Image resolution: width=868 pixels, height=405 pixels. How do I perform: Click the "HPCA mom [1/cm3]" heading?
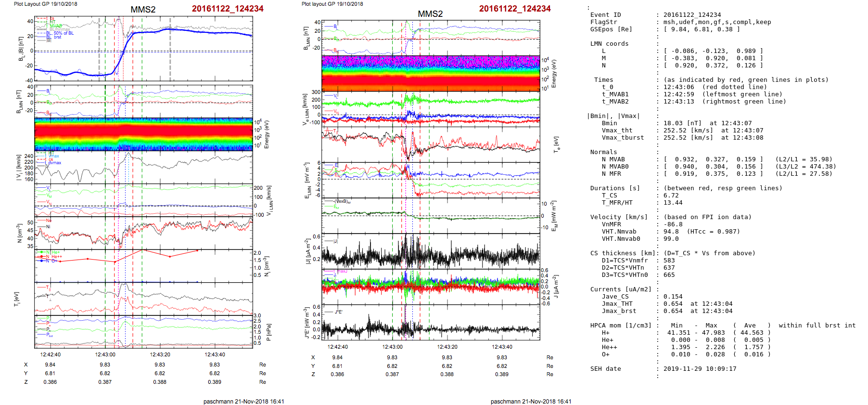(621, 326)
